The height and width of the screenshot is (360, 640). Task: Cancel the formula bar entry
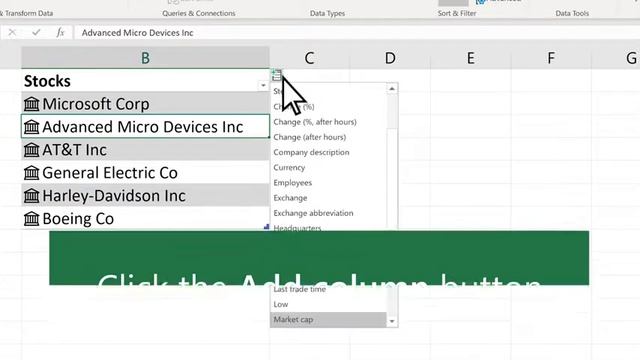tap(12, 32)
